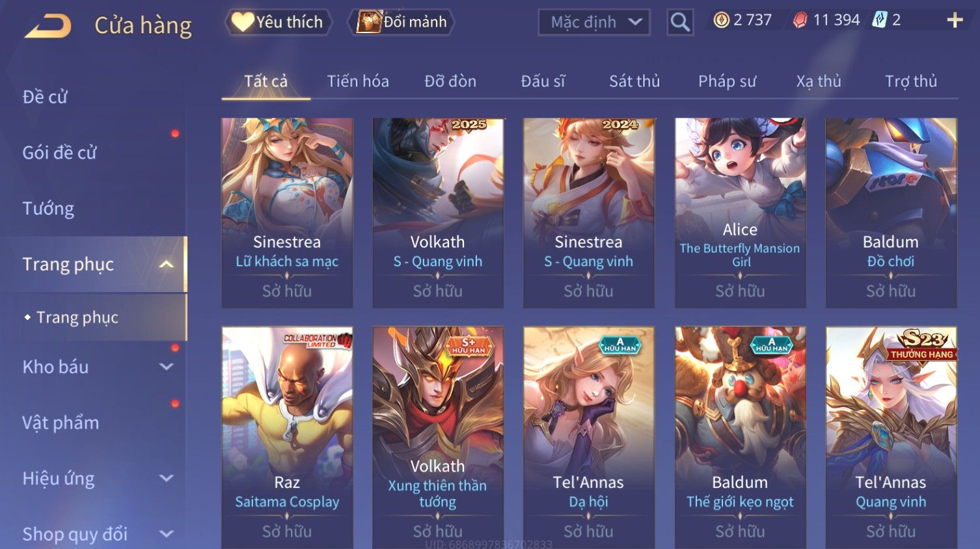Expand the Kho báu sidebar section

pos(167,367)
